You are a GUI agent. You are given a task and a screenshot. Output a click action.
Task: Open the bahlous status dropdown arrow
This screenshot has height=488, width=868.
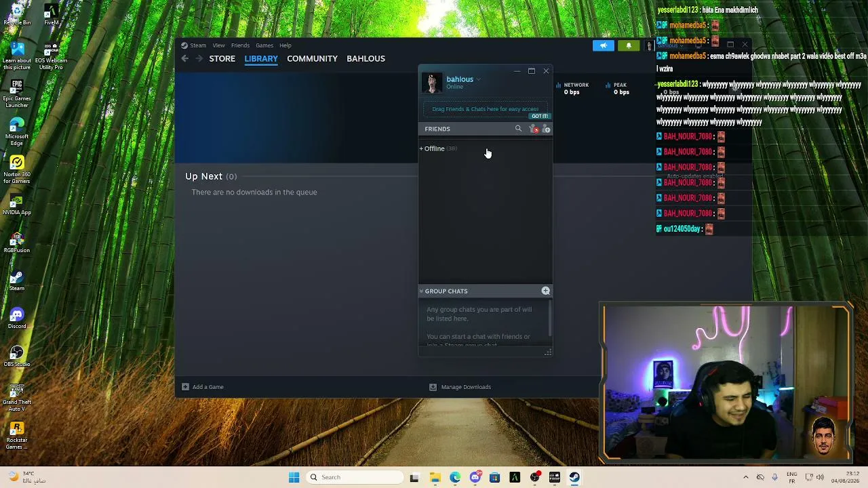478,79
